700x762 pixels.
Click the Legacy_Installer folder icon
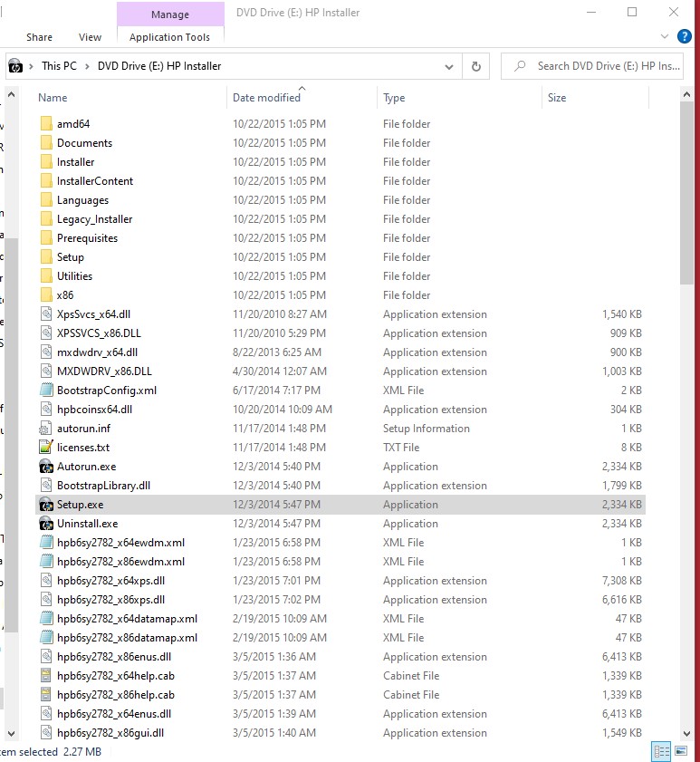pos(46,218)
